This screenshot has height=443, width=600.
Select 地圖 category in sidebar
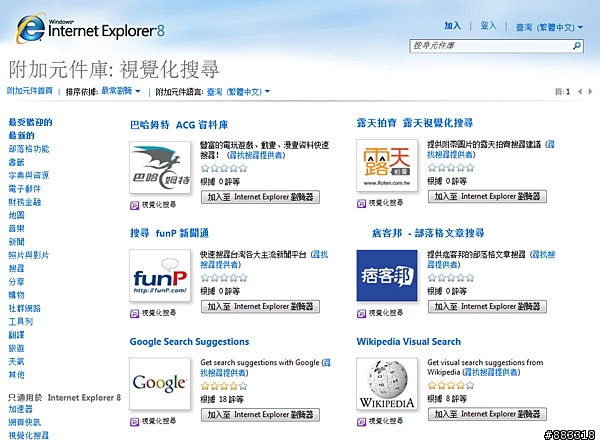point(16,215)
